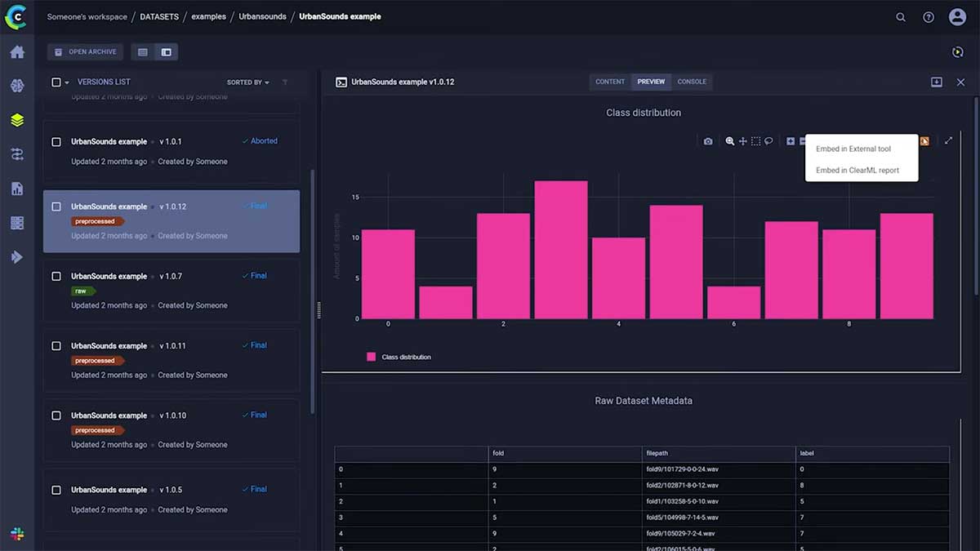Click the Final status of v 1.0.5
980x551 pixels.
pyautogui.click(x=255, y=490)
